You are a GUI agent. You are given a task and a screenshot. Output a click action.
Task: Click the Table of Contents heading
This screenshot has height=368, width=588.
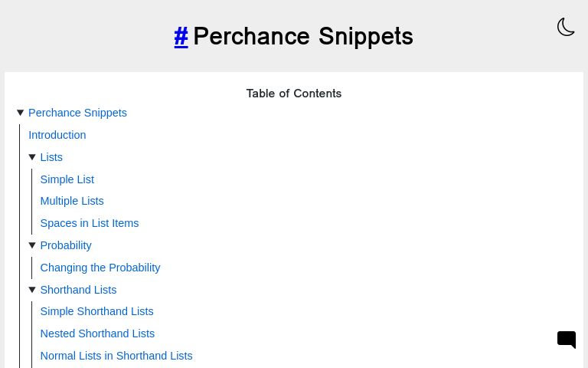(x=293, y=94)
